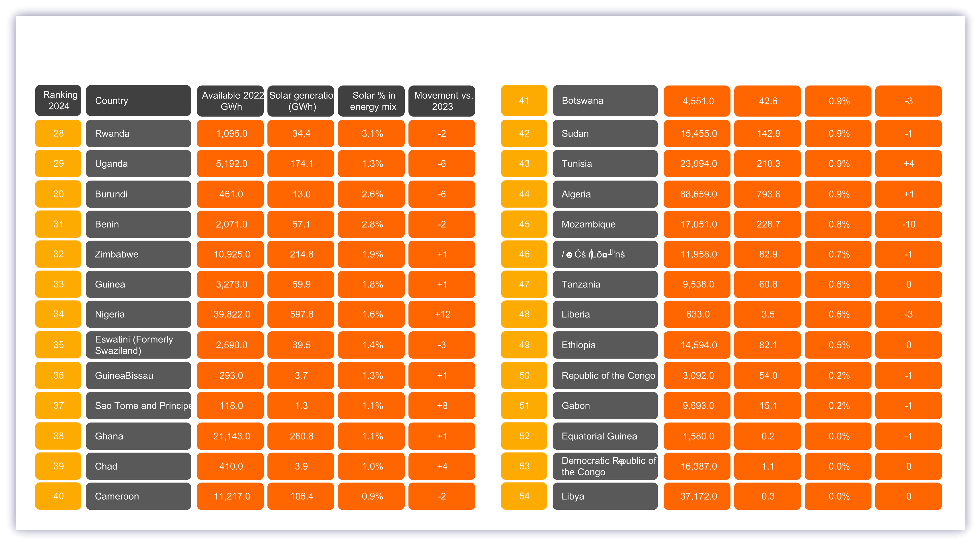
Task: Select the Movement vs. 2023 header
Action: tap(442, 101)
